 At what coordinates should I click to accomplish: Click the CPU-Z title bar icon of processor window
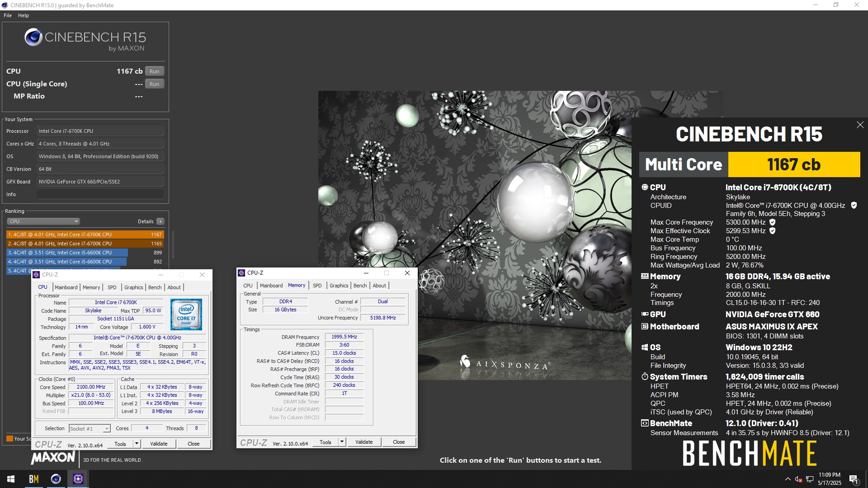click(x=36, y=274)
